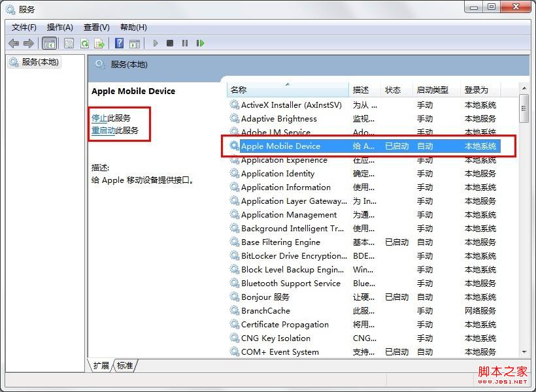Open the 查看(V) menu
This screenshot has height=392, width=536.
(96, 27)
